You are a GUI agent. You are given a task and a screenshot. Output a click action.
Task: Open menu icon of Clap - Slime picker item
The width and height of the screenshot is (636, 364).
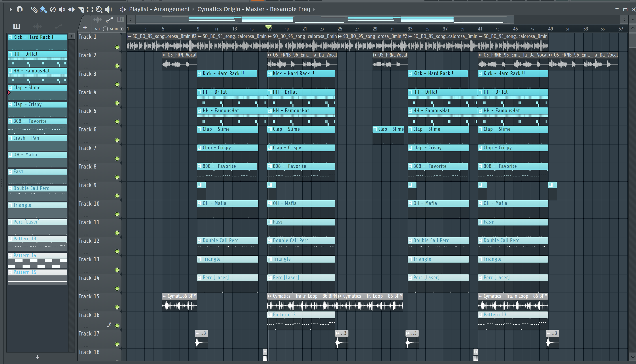(10, 87)
